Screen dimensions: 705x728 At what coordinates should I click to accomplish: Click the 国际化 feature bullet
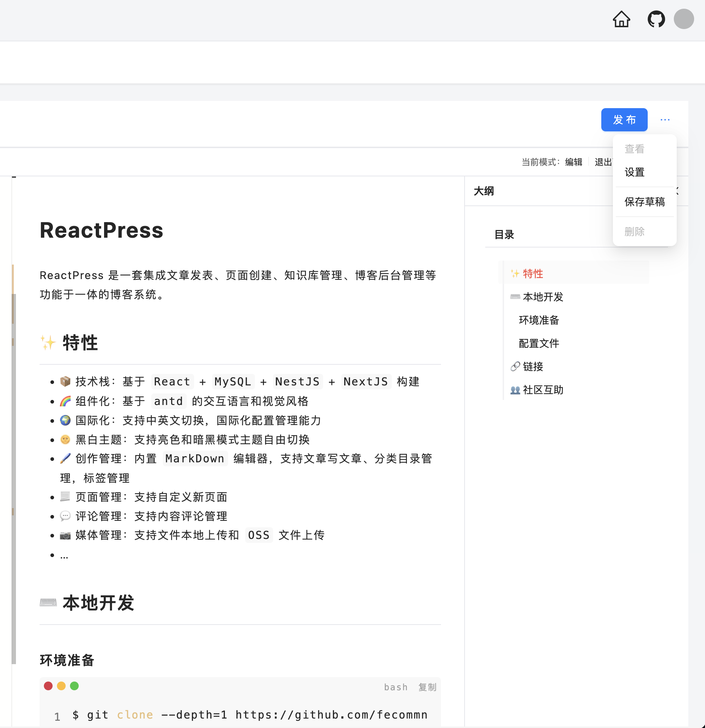(191, 421)
